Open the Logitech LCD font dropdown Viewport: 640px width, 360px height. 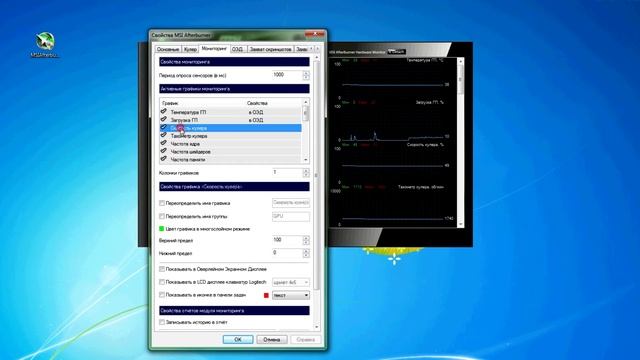[x=291, y=282]
